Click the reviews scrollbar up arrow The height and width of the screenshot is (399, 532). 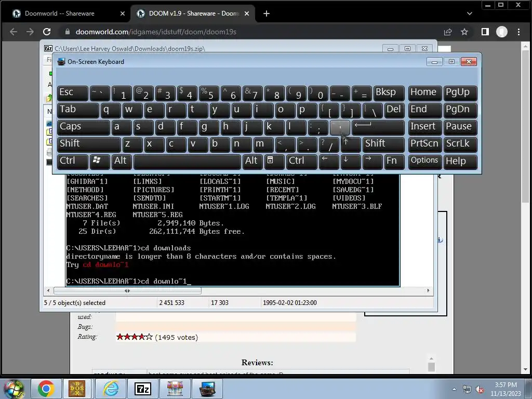[431, 358]
